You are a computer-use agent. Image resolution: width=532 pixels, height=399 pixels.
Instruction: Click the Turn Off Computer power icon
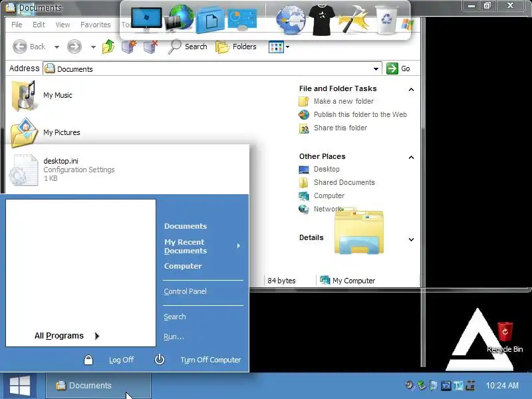click(160, 360)
